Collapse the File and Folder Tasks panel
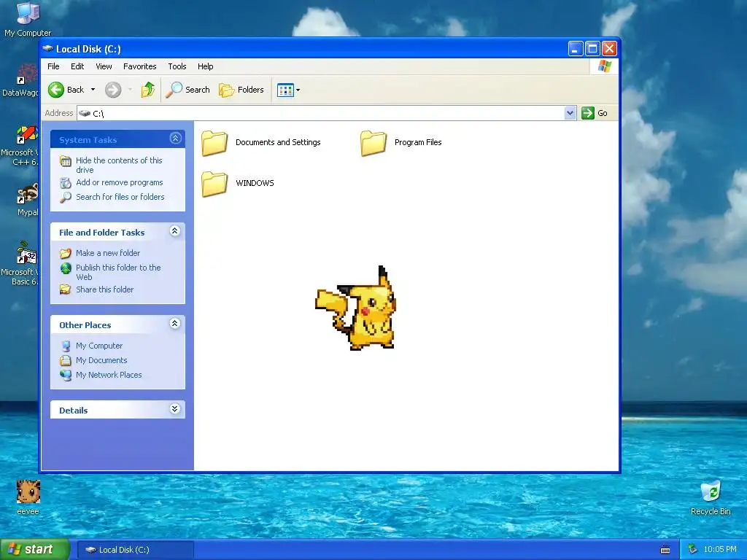 tap(175, 231)
